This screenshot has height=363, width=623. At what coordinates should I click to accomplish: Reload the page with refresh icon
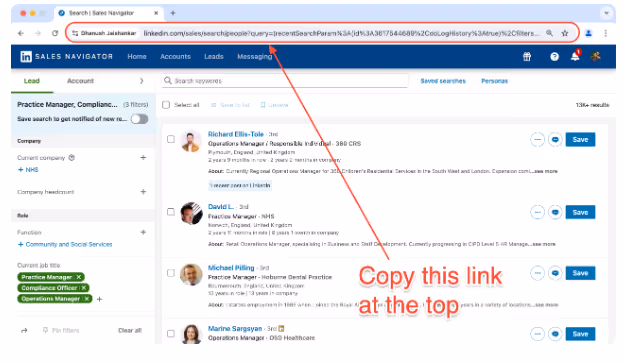tap(55, 33)
